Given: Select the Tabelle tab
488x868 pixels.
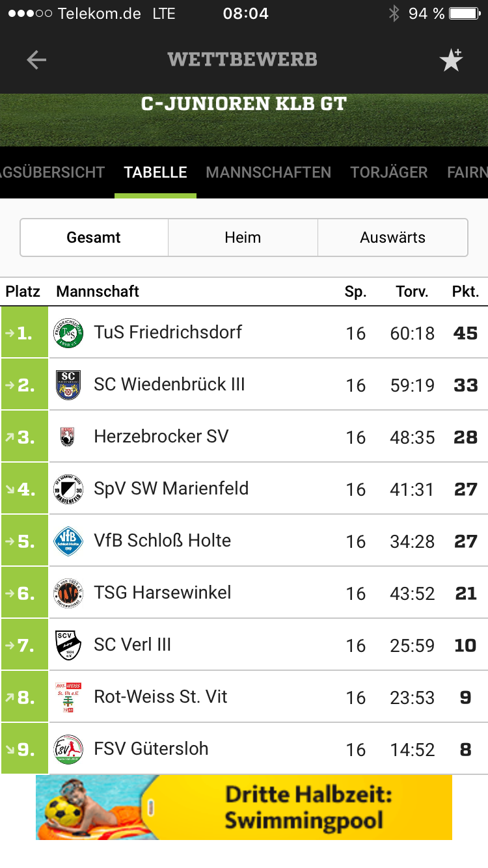Looking at the screenshot, I should [x=156, y=172].
